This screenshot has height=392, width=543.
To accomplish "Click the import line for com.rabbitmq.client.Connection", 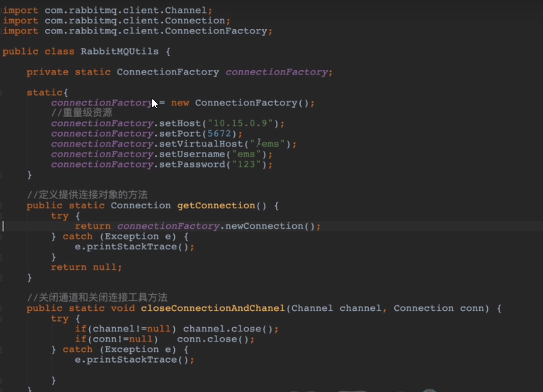I will 117,21.
